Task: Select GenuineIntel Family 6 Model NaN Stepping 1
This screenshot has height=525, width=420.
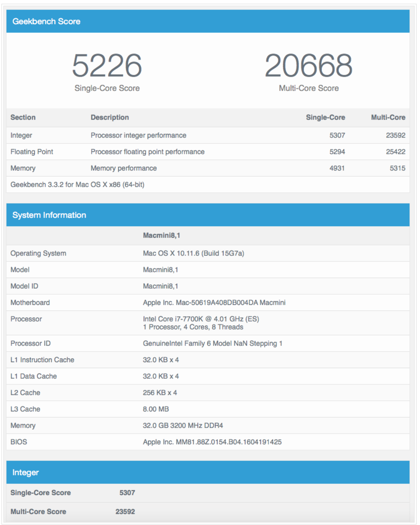Action: point(212,343)
